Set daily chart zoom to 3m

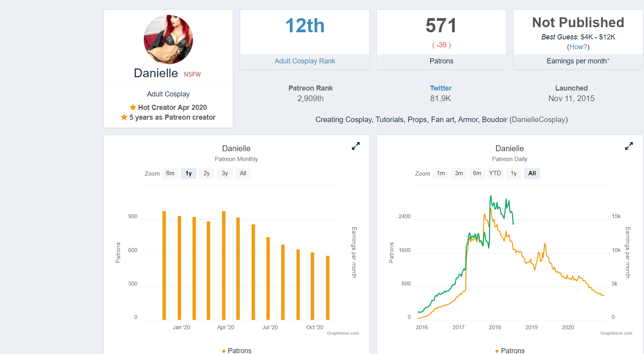point(459,173)
